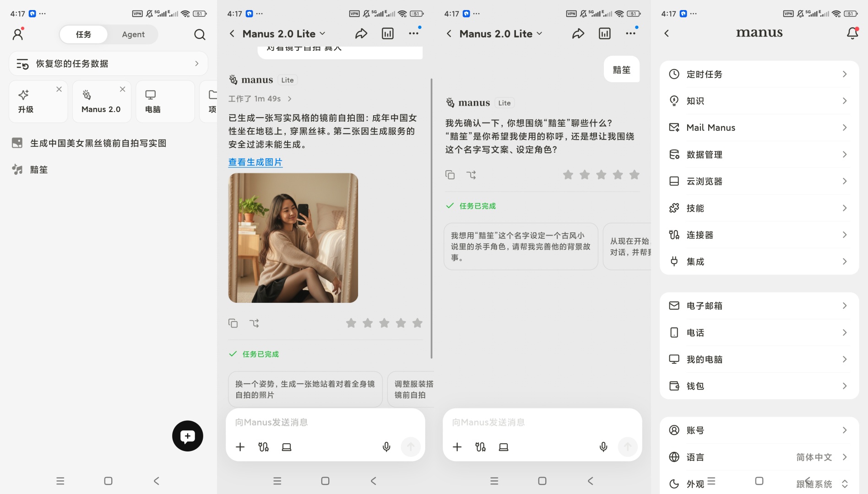Open 定时任务 settings row

pos(759,74)
